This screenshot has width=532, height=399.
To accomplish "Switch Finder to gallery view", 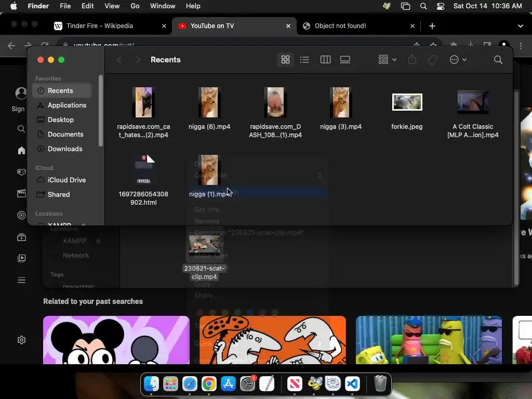I will (345, 60).
